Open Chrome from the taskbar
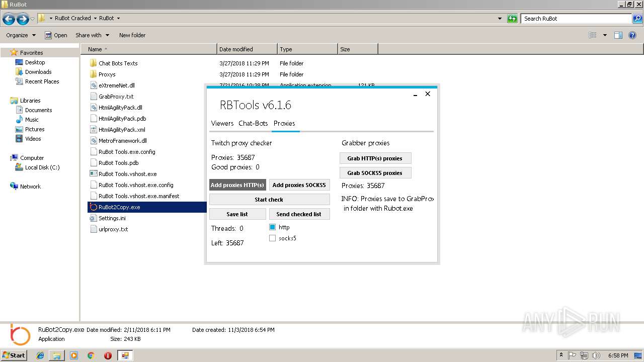This screenshot has height=362, width=644. 91,355
